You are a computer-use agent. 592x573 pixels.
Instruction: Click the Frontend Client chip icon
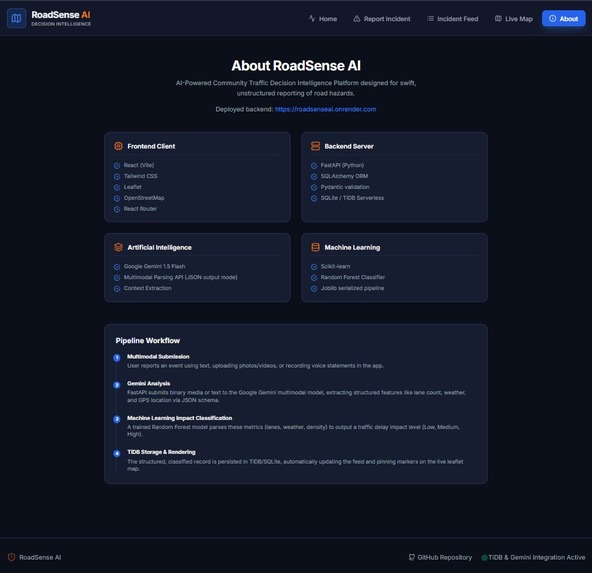[x=118, y=146]
